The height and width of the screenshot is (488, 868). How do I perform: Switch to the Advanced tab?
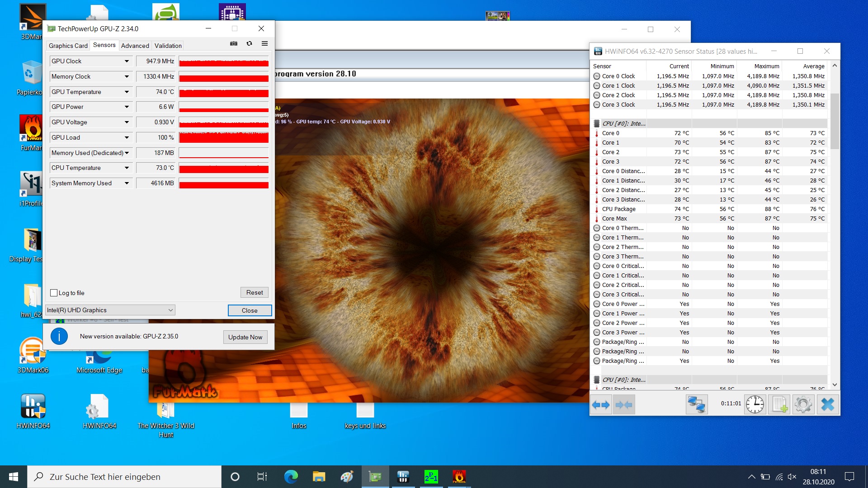tap(135, 46)
